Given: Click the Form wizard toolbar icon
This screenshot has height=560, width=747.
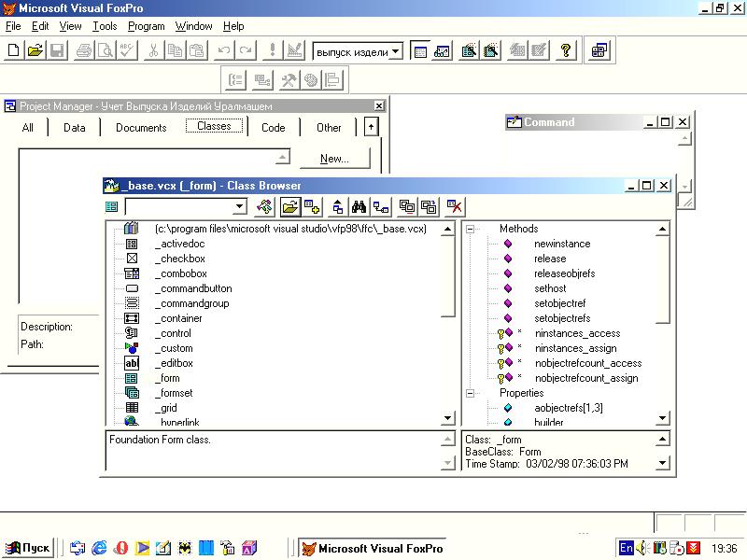Looking at the screenshot, I should pyautogui.click(x=469, y=50).
